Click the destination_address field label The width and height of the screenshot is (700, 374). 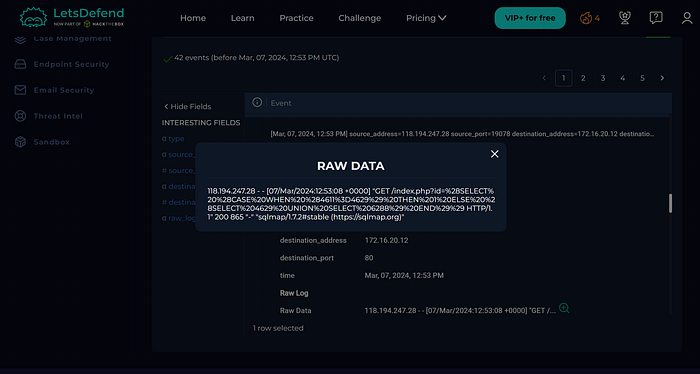[313, 240]
